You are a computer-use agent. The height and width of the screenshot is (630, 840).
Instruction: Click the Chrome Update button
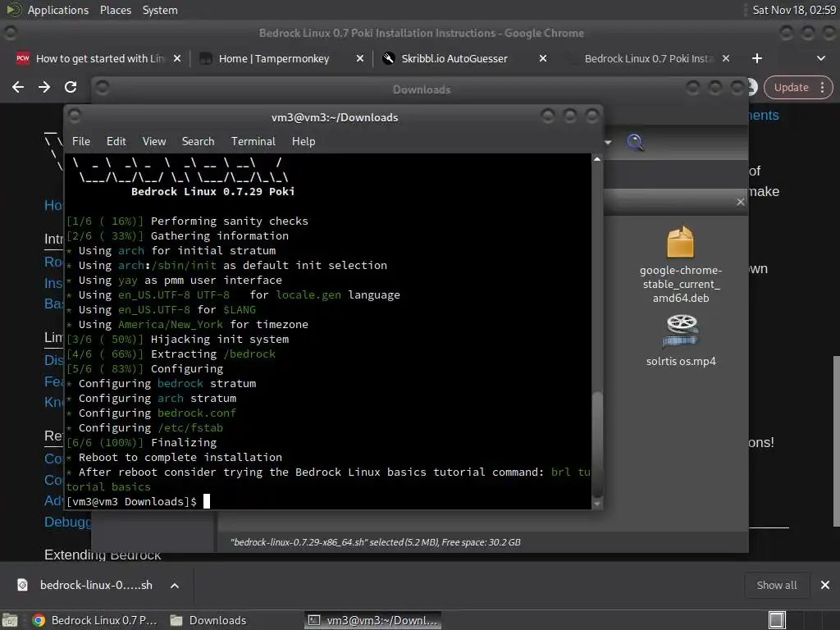(791, 87)
